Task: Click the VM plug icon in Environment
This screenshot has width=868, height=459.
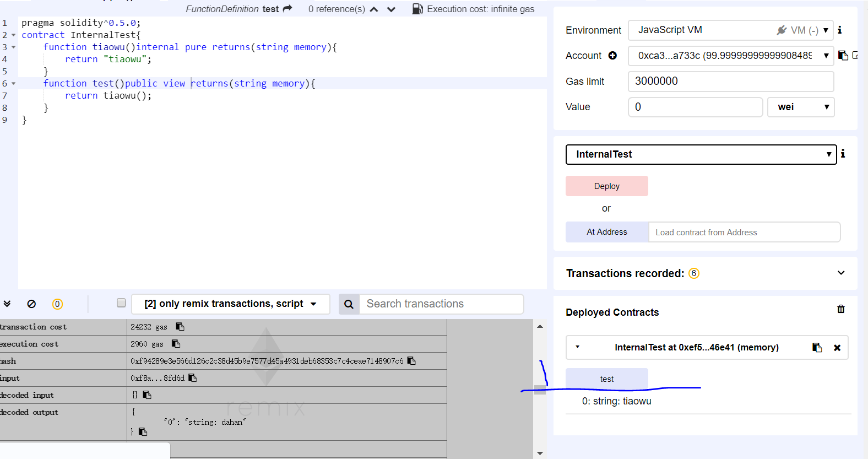Action: click(782, 30)
